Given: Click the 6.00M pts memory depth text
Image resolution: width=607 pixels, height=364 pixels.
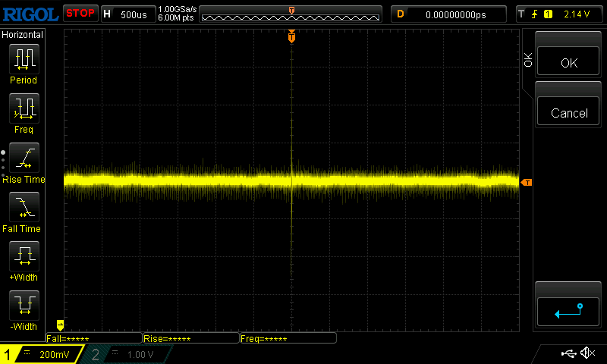Looking at the screenshot, I should pos(176,17).
